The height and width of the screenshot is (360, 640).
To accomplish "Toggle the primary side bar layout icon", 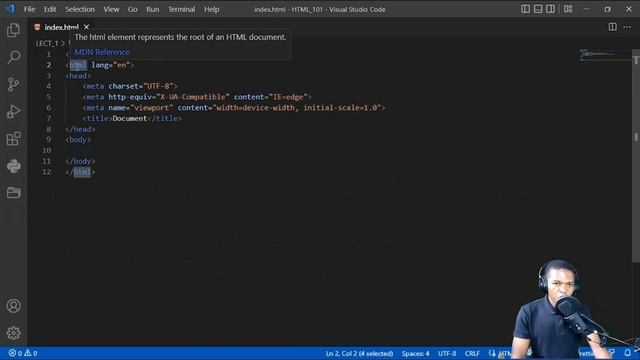I will [x=525, y=9].
